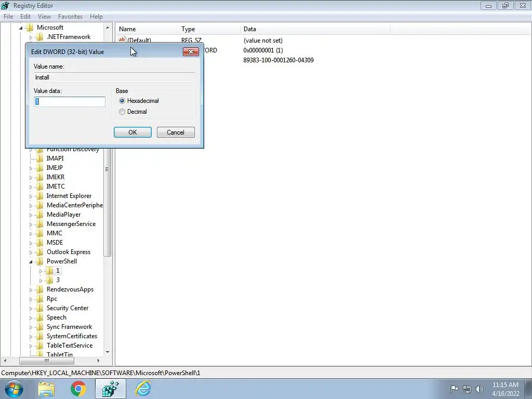The width and height of the screenshot is (532, 399).
Task: Open the Help menu
Action: [x=96, y=16]
